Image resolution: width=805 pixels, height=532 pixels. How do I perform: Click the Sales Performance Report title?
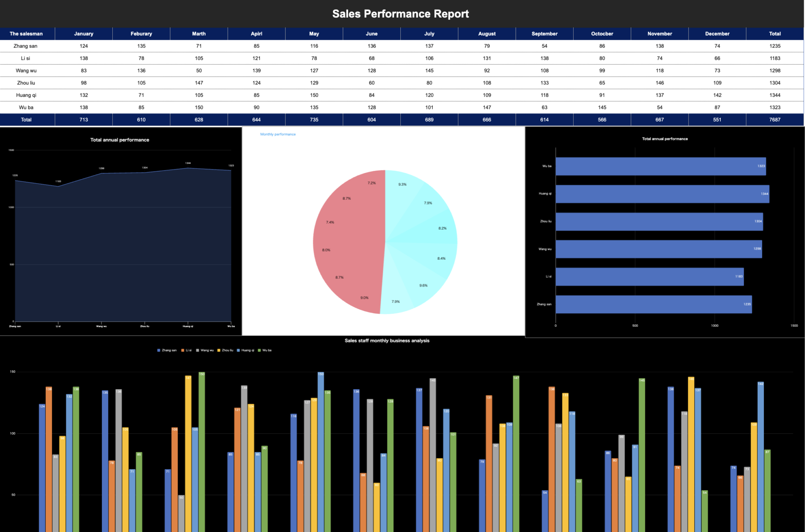[x=400, y=14]
